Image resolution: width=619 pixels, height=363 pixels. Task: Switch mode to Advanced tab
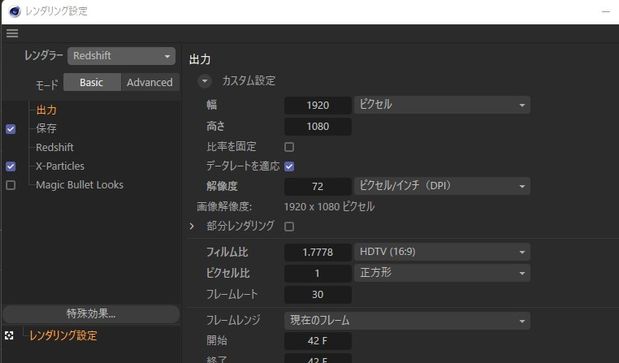[150, 82]
